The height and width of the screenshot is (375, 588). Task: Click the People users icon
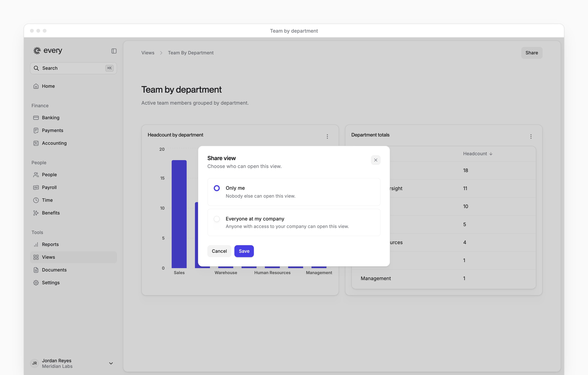point(36,175)
